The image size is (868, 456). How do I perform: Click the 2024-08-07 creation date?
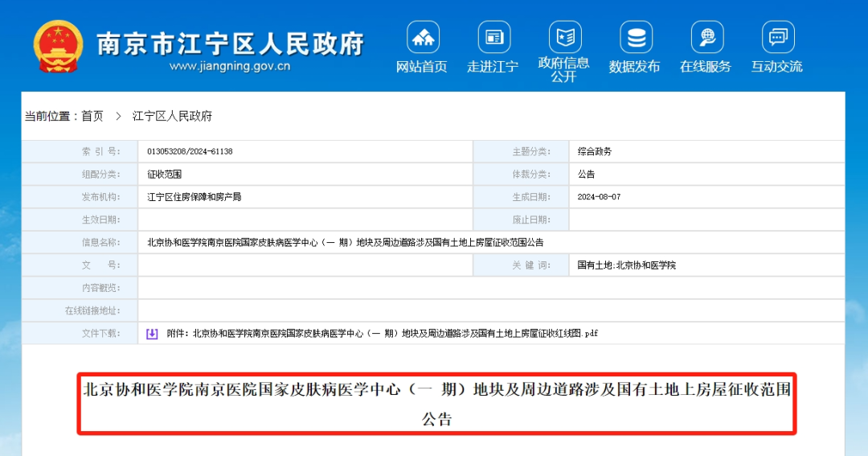[x=599, y=197]
